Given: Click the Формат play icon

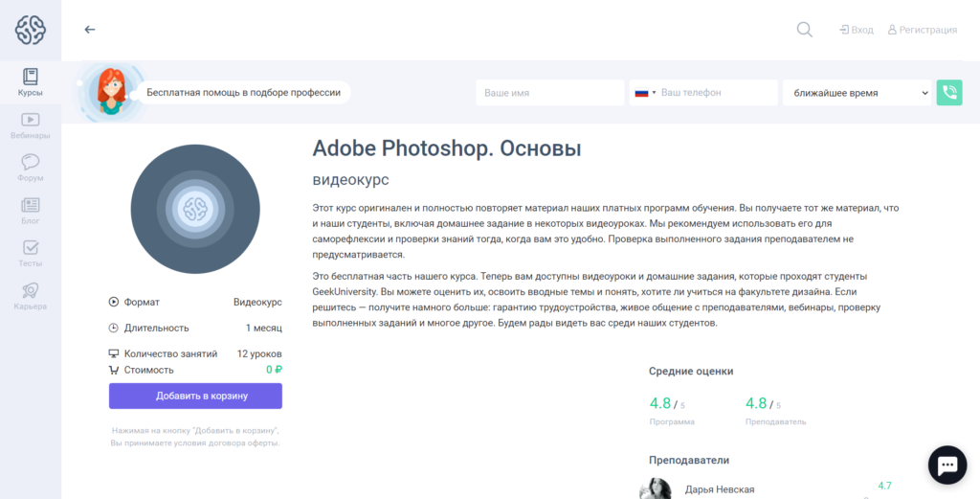Looking at the screenshot, I should coord(114,302).
